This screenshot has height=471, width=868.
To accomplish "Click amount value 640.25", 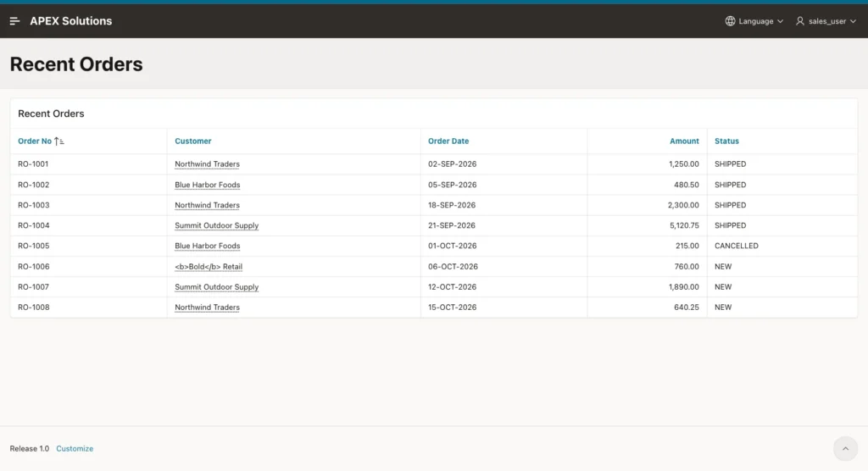I will pyautogui.click(x=687, y=308).
